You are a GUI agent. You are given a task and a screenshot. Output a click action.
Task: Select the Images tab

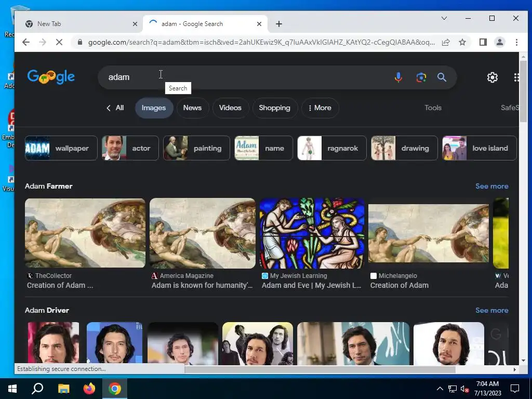(x=154, y=108)
